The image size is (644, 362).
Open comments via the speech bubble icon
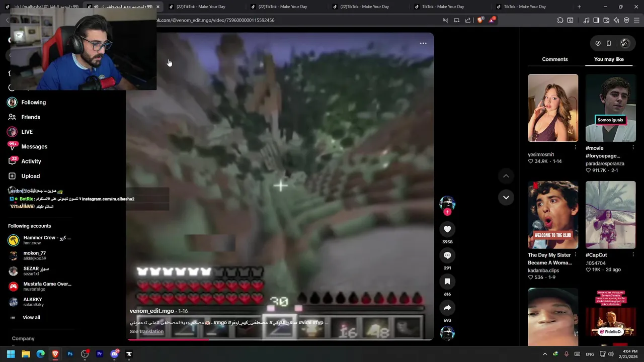(x=447, y=255)
